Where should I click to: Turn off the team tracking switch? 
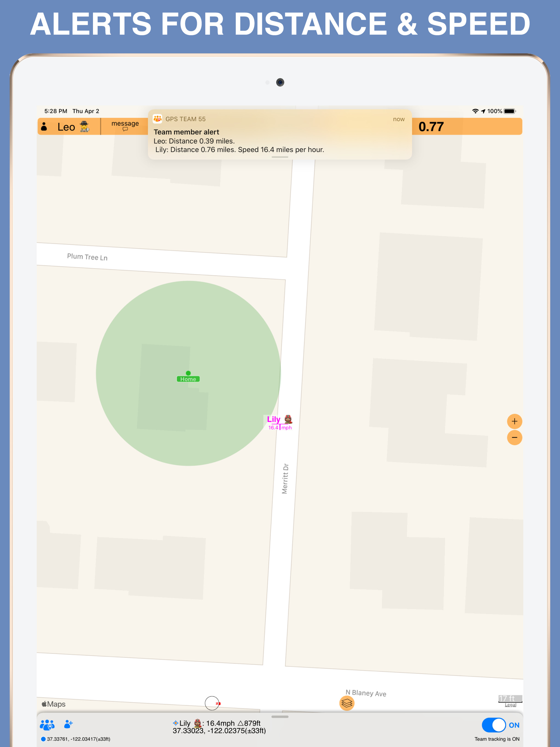(x=494, y=725)
